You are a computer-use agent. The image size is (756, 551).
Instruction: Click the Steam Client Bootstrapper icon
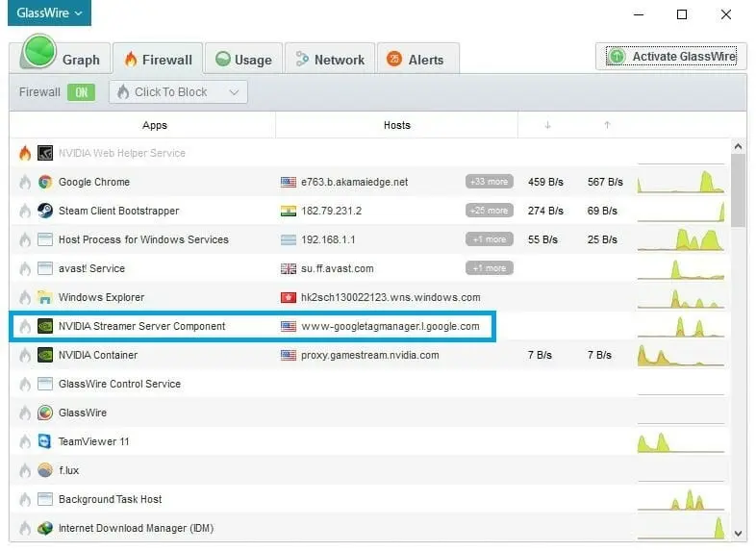coord(45,211)
